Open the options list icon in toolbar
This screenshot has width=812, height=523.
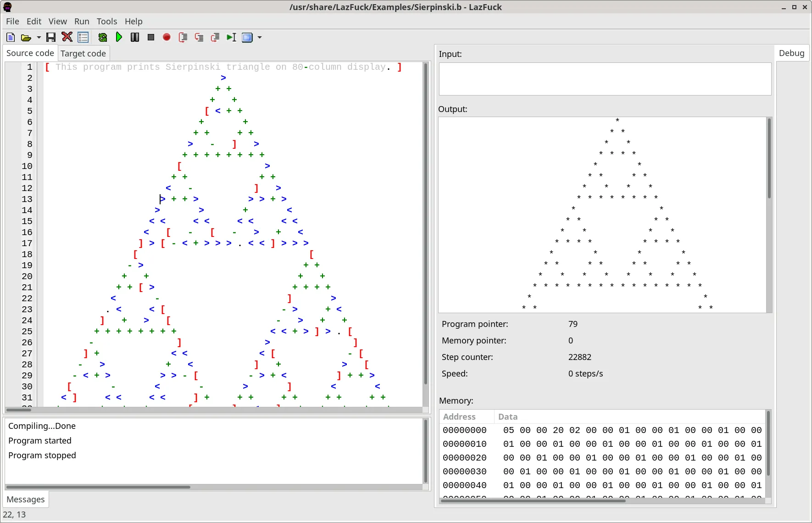83,37
